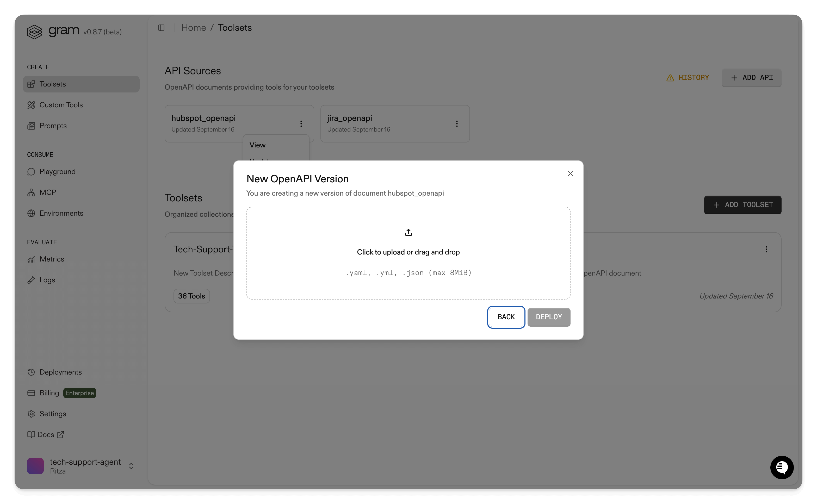Open the Docs external link
The image size is (817, 504).
[x=46, y=435]
